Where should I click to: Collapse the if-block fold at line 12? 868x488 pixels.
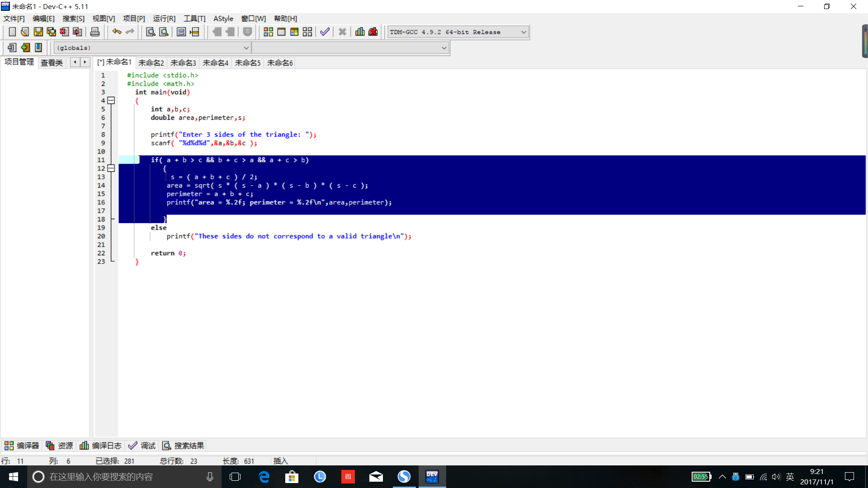point(111,169)
